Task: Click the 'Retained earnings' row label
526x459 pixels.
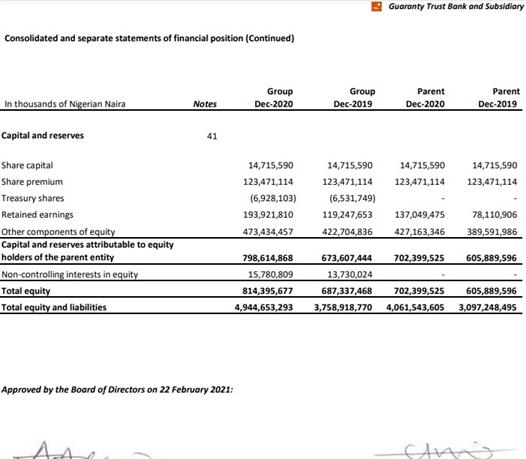Action: [37, 215]
